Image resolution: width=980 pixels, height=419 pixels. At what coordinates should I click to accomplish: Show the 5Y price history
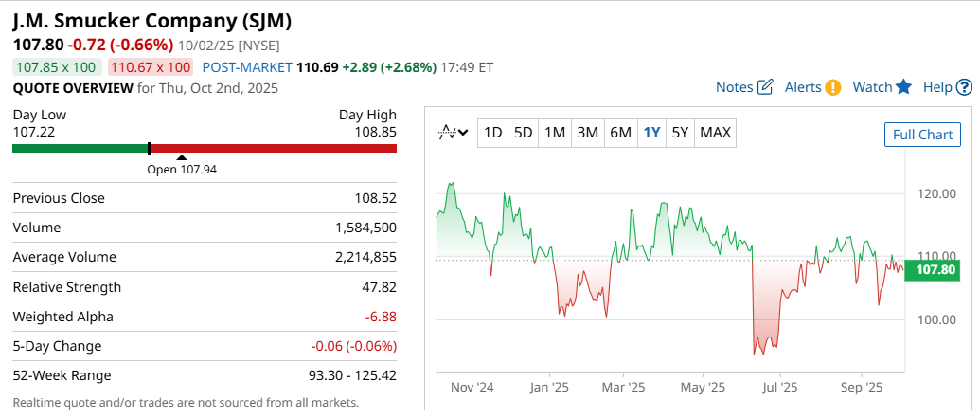click(x=680, y=133)
